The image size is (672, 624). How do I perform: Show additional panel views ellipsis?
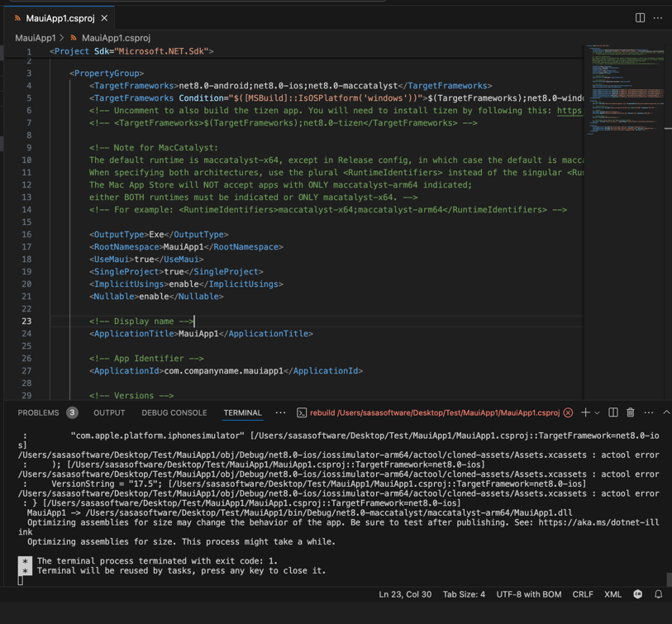[280, 412]
